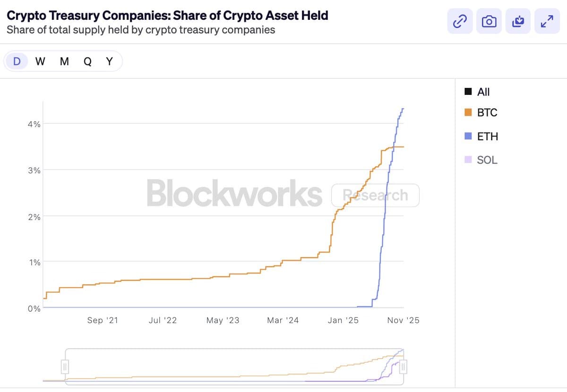Choose monthly (M) frequency

64,61
